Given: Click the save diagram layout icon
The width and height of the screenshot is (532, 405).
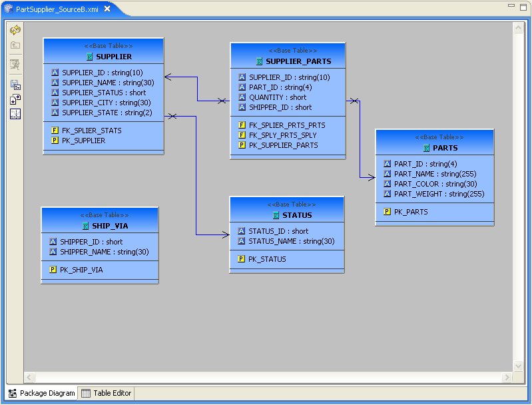Looking at the screenshot, I should tap(15, 85).
